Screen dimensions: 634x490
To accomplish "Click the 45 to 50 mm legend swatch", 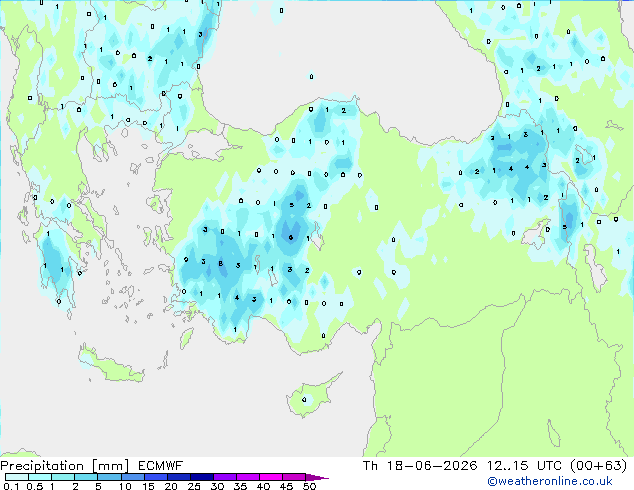I will [294, 477].
